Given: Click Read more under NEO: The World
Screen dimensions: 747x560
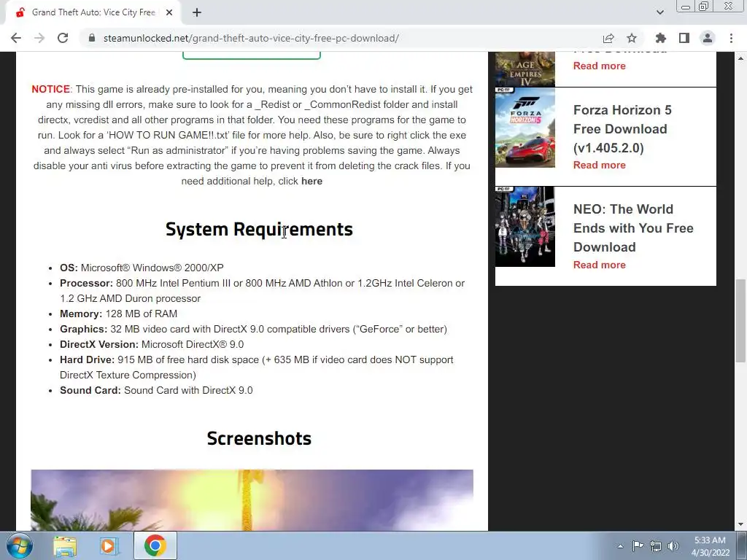Looking at the screenshot, I should tap(600, 265).
